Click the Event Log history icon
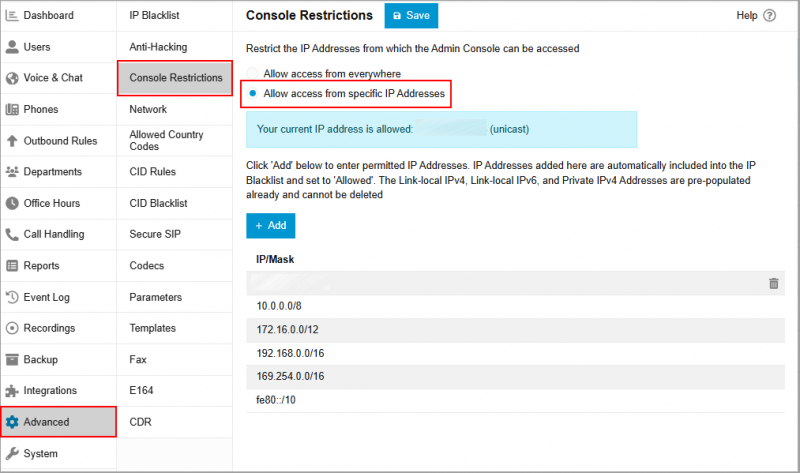The height and width of the screenshot is (473, 800). pyautogui.click(x=12, y=297)
